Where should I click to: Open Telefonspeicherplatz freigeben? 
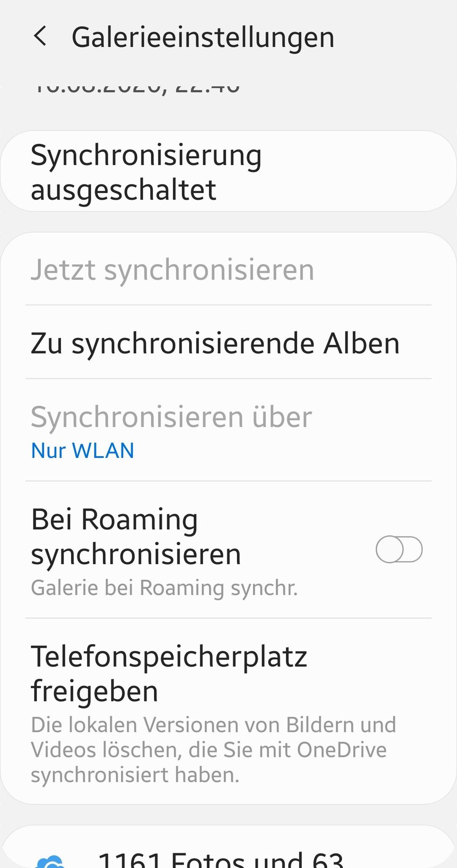[x=228, y=712]
